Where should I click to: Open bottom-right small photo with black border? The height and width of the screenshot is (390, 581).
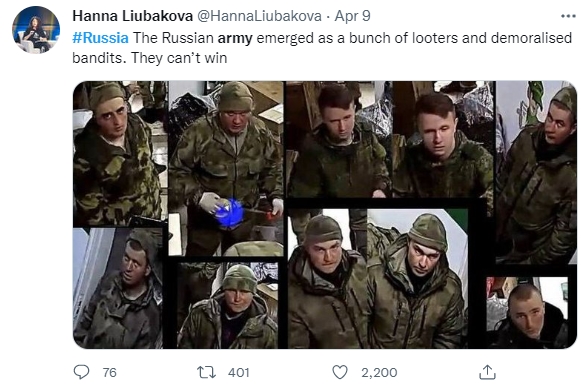(x=527, y=313)
